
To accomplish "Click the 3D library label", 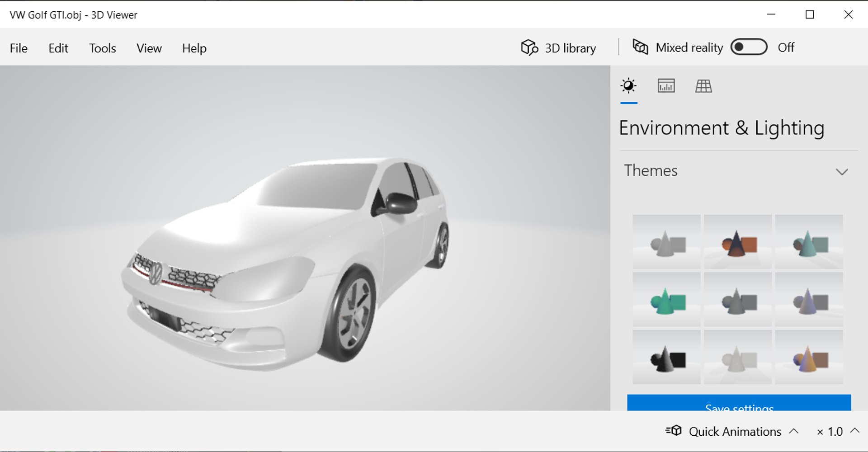I will (571, 48).
